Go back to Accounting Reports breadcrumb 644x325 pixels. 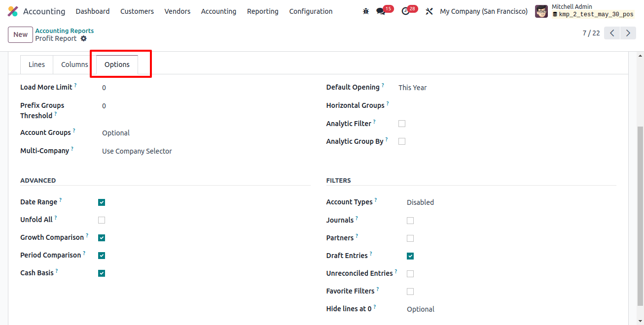(x=65, y=31)
